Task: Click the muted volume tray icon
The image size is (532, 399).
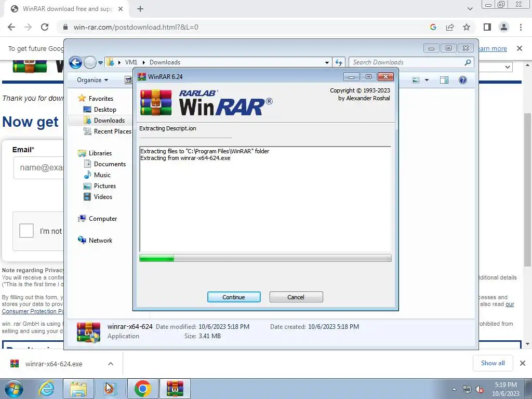Action: (x=480, y=390)
